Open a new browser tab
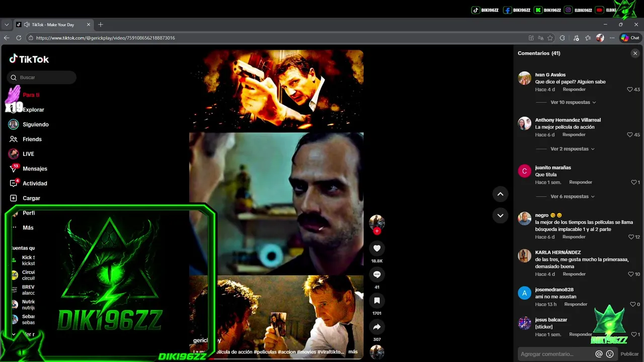The height and width of the screenshot is (362, 644). click(x=101, y=24)
